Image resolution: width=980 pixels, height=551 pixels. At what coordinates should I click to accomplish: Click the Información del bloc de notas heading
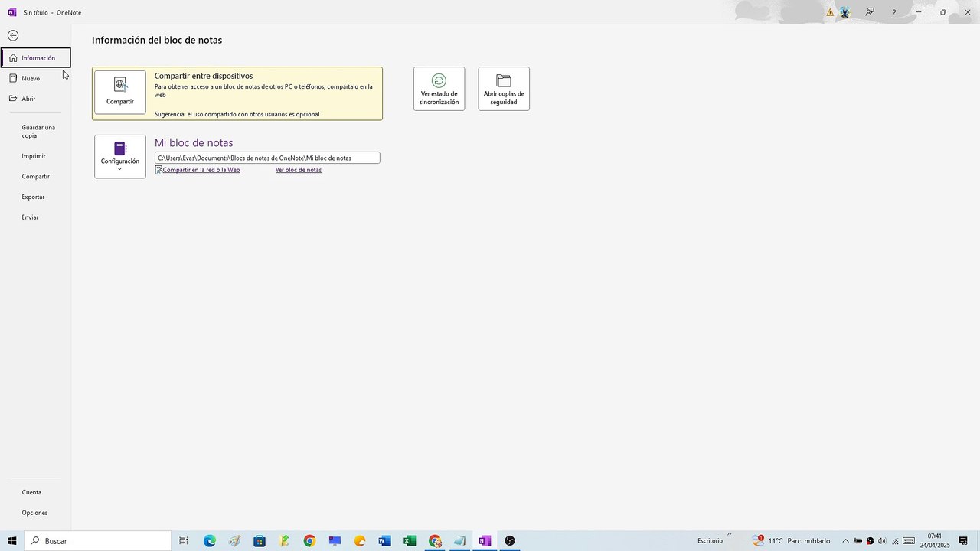[x=157, y=40]
